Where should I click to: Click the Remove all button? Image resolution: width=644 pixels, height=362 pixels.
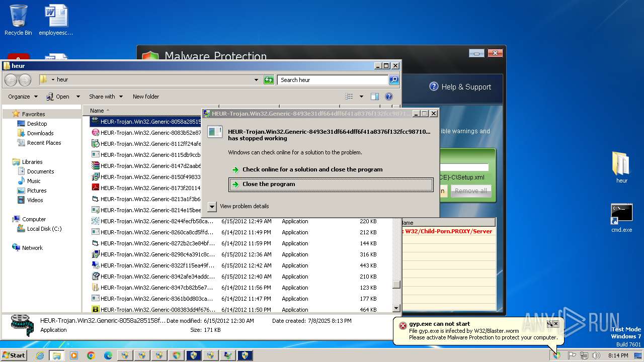pyautogui.click(x=471, y=191)
